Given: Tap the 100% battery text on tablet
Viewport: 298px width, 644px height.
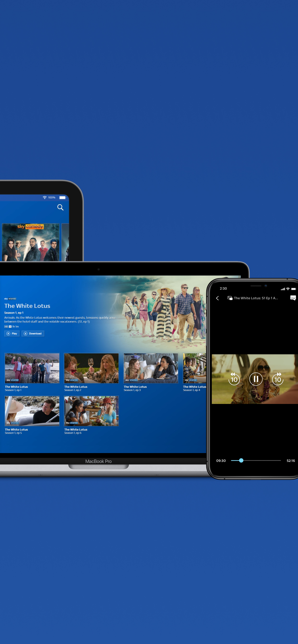Looking at the screenshot, I should coord(52,197).
